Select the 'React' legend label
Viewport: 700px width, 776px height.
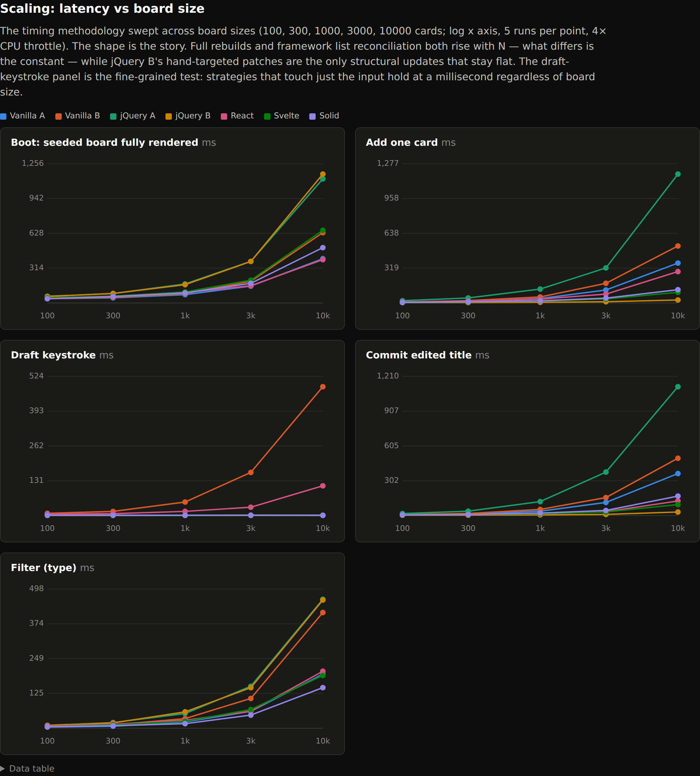pos(242,116)
